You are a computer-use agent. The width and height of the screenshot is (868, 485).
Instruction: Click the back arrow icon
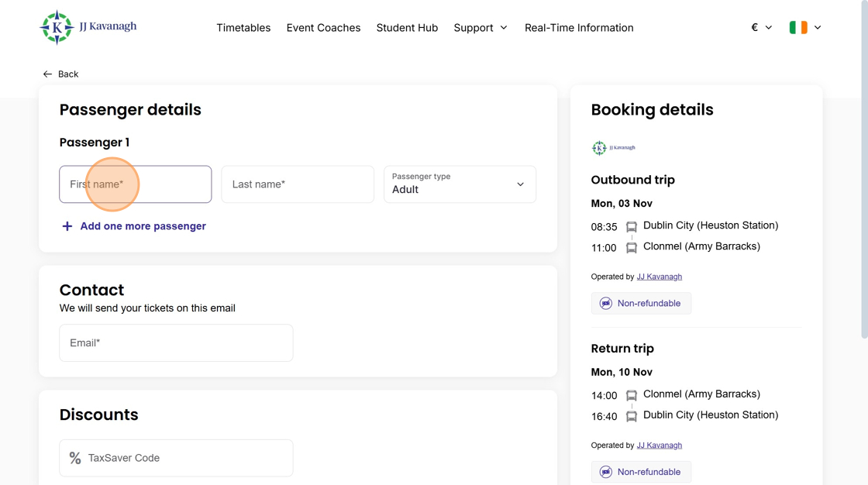tap(47, 74)
